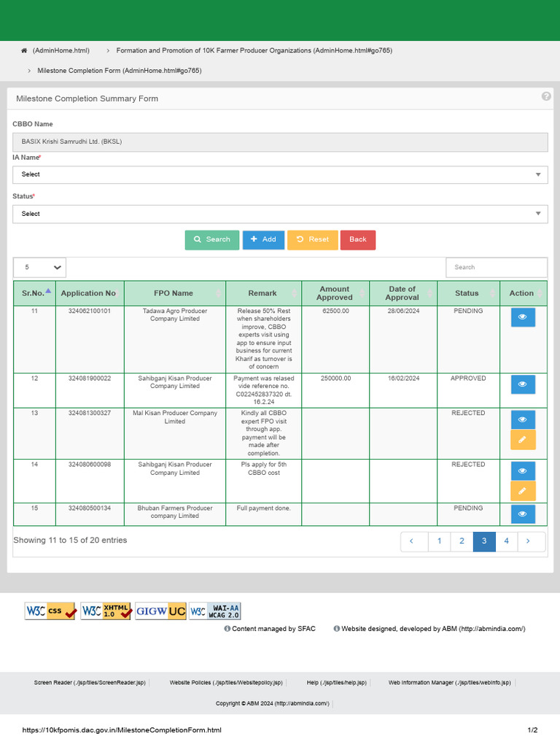
Task: View Mal Kisan Producer Company entry
Action: tap(523, 419)
